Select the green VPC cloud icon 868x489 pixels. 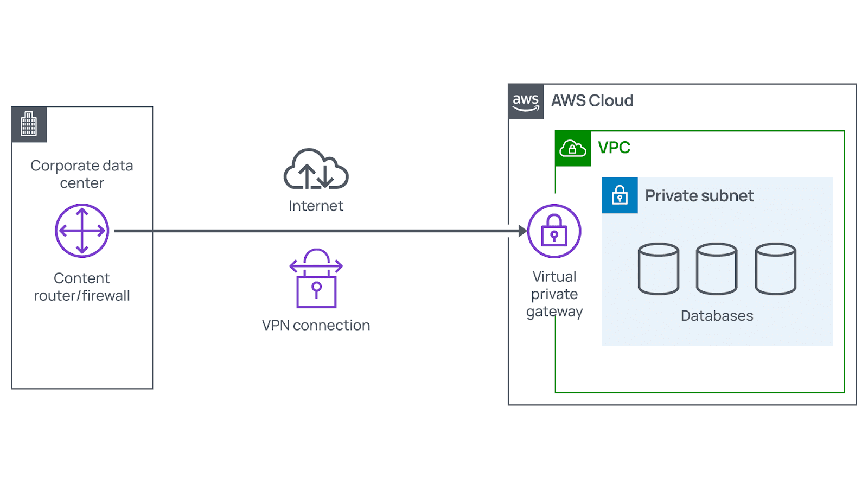(573, 148)
